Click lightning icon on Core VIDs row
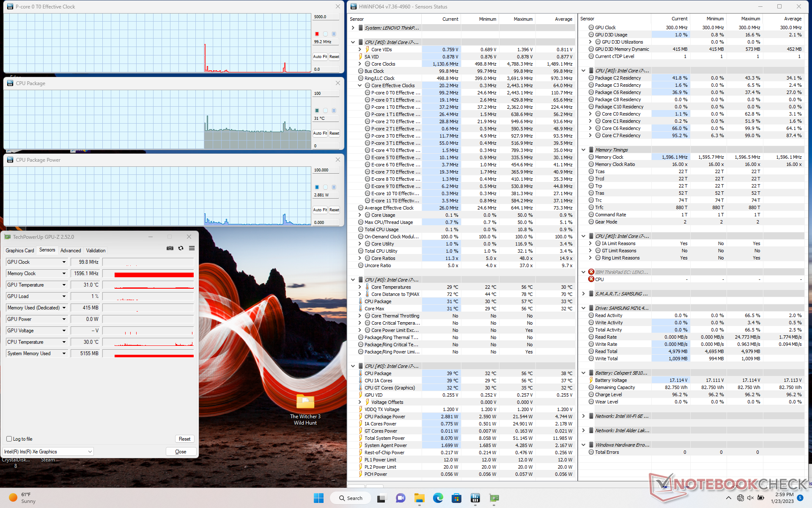812x508 pixels. coord(367,50)
